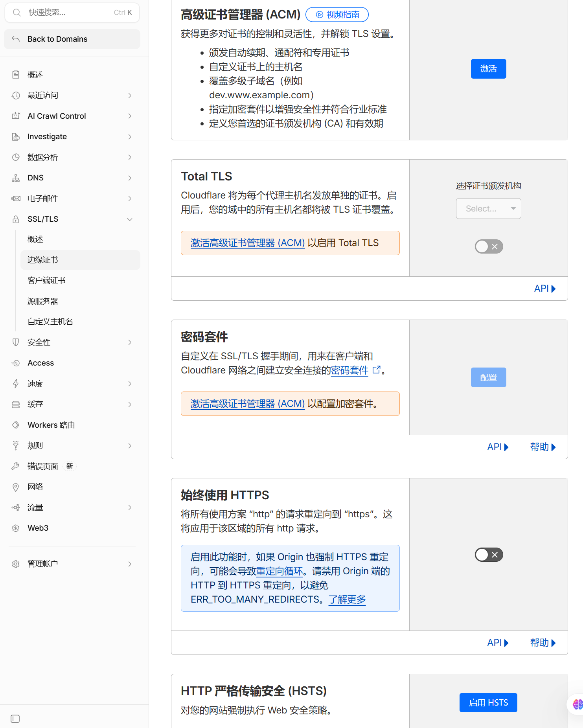Click the 最近访问 clock icon
The image size is (583, 728).
(x=16, y=95)
